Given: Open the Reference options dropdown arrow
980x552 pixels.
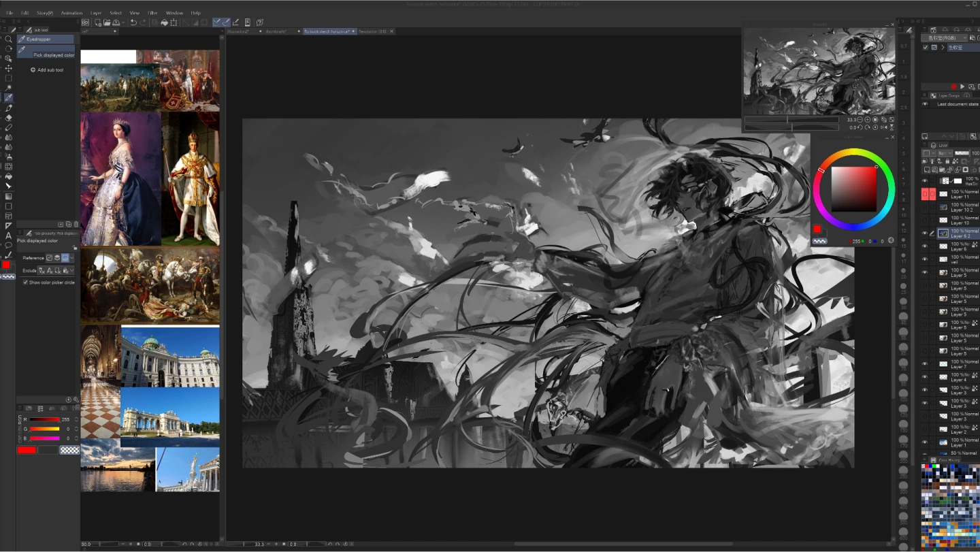Looking at the screenshot, I should coord(72,258).
